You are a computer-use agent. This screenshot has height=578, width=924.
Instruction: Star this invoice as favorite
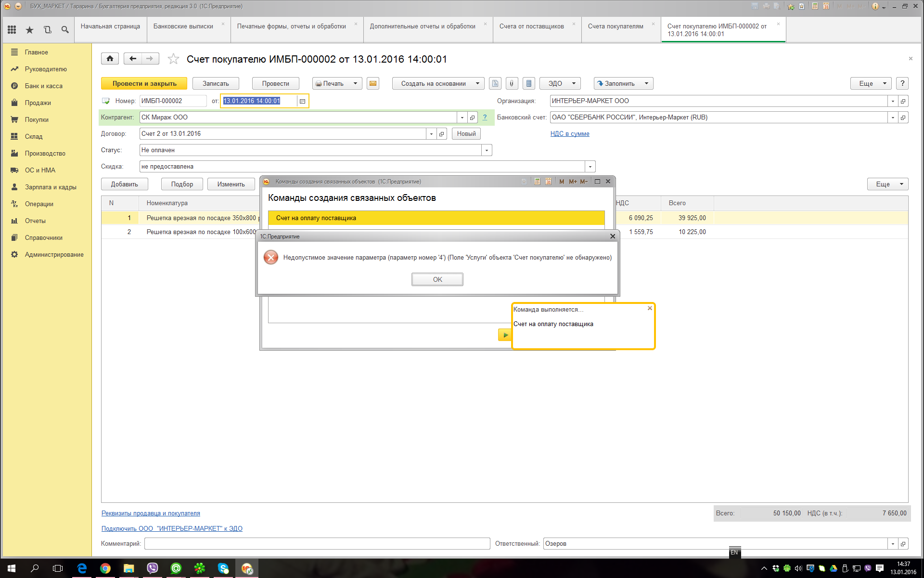(x=173, y=59)
